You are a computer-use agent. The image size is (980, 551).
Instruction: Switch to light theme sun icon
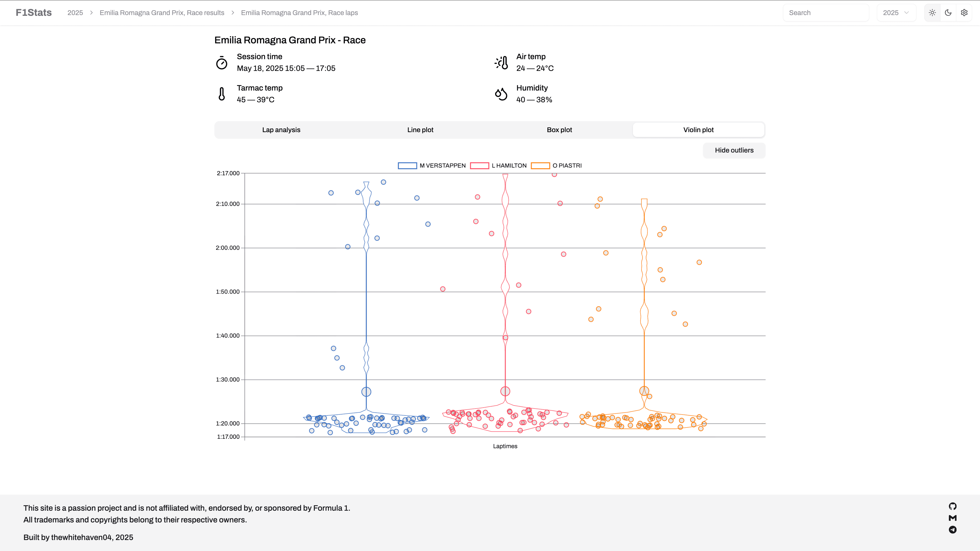932,12
